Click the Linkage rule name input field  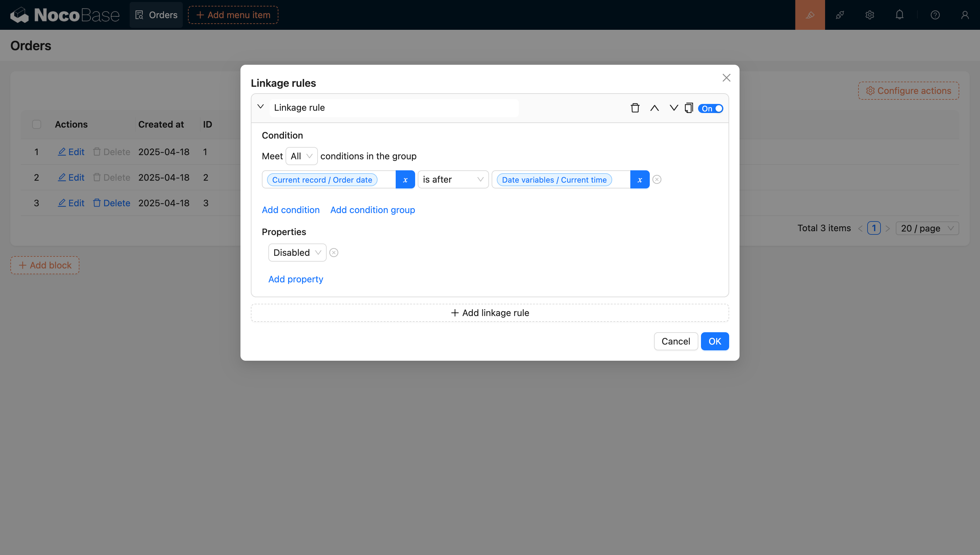coord(394,108)
